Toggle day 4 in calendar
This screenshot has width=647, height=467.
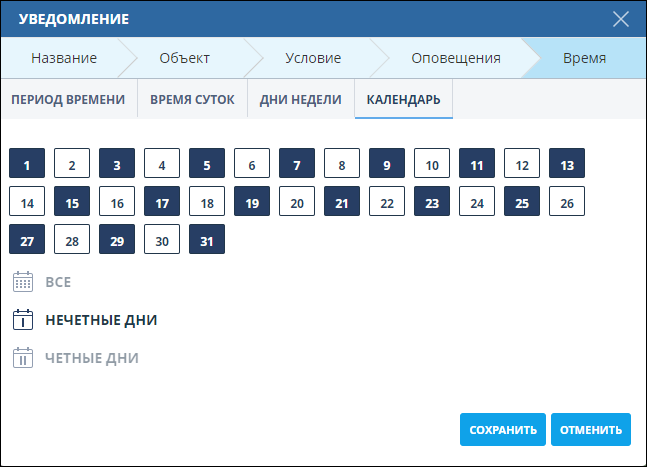tap(162, 163)
